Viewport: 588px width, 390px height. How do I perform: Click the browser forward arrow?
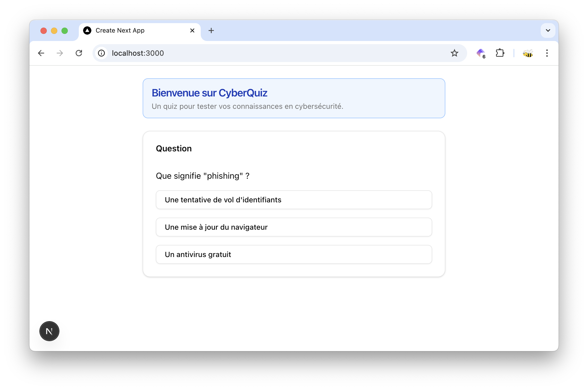[60, 53]
